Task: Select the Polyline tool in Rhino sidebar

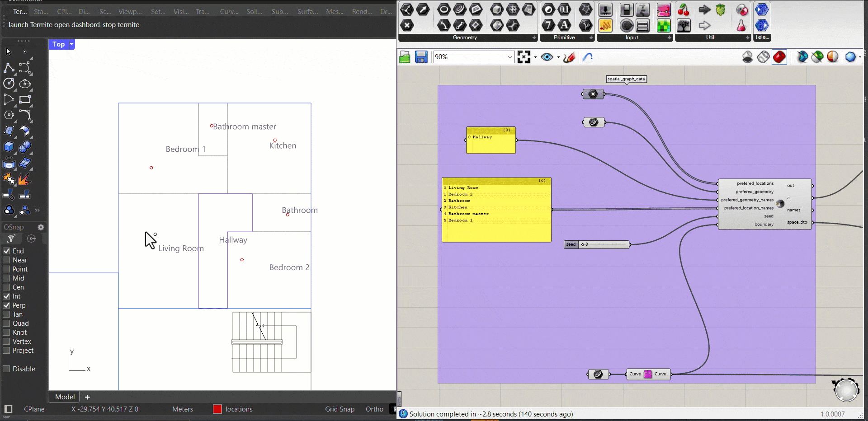Action: point(9,68)
